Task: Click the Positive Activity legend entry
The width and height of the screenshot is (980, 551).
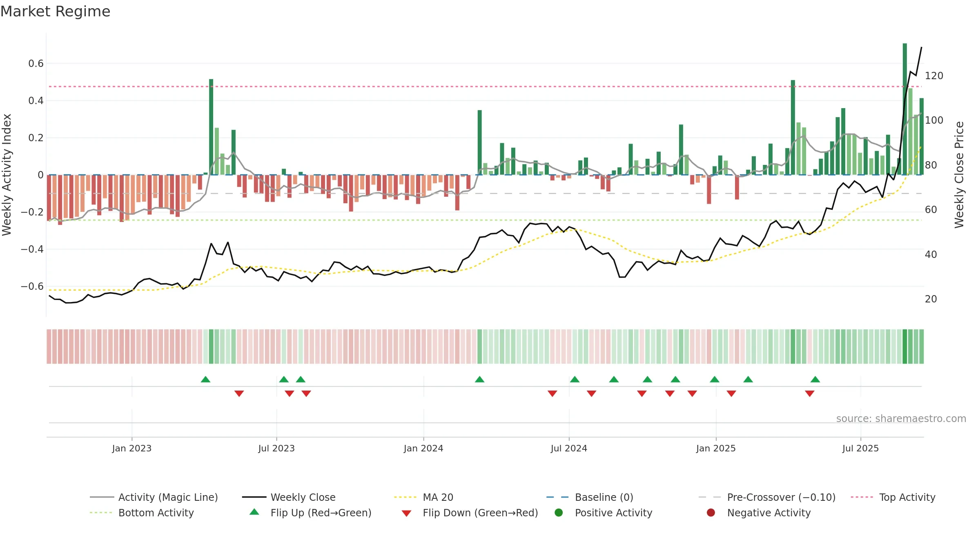Action: tap(604, 513)
